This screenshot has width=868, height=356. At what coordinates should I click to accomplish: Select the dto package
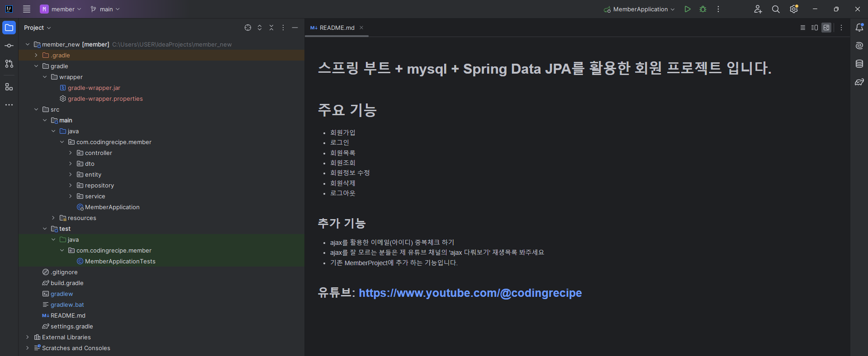[90, 164]
